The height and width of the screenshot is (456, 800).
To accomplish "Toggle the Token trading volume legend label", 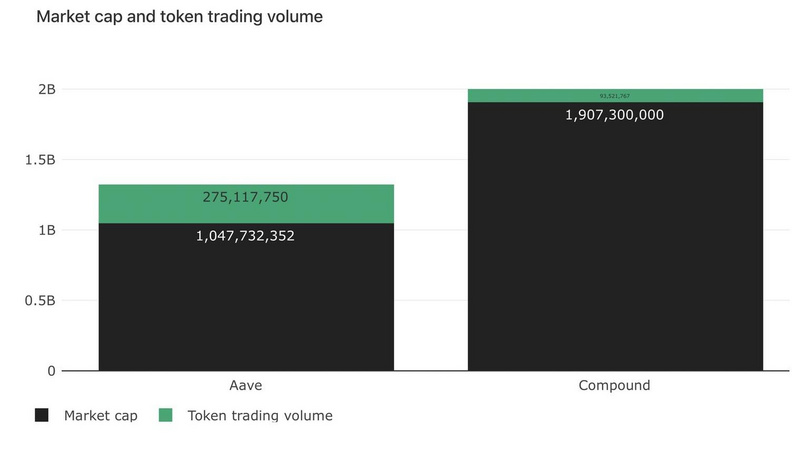I will 260,415.
